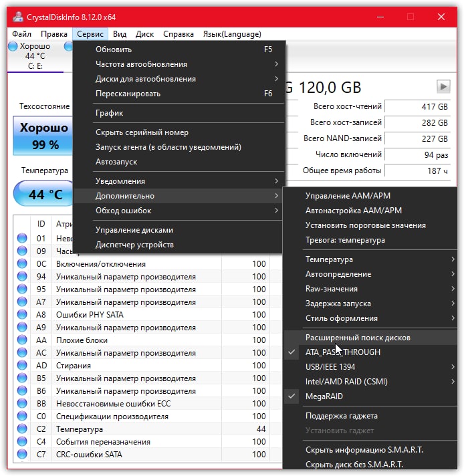Expand Задержка запуска submenu
This screenshot has width=464, height=476.
370,304
